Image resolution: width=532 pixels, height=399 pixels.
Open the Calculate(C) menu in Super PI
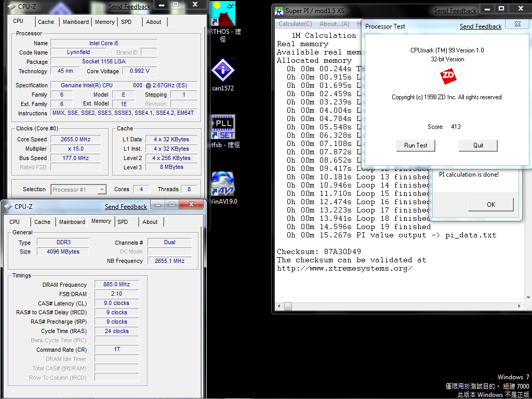click(x=295, y=24)
